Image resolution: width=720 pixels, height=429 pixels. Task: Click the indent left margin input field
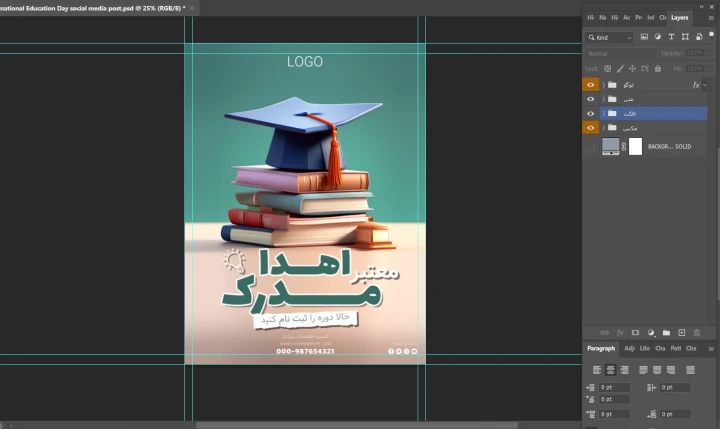[x=614, y=387]
